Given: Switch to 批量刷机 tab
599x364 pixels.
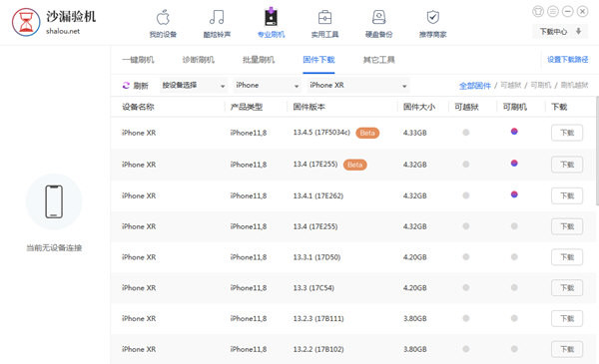Looking at the screenshot, I should pyautogui.click(x=259, y=60).
